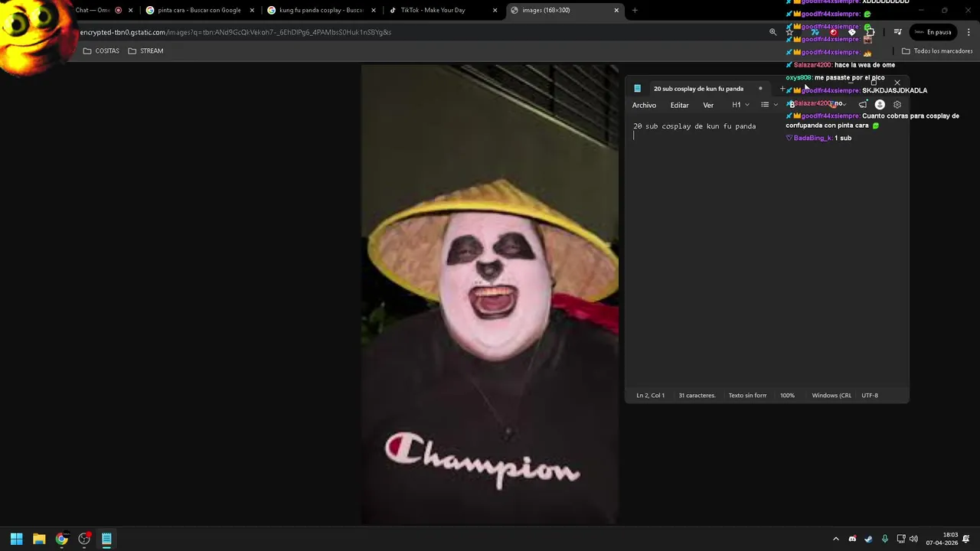Screen dimensions: 980x551
Task: Click '31 caracteres.' in the status bar
Action: tap(697, 396)
